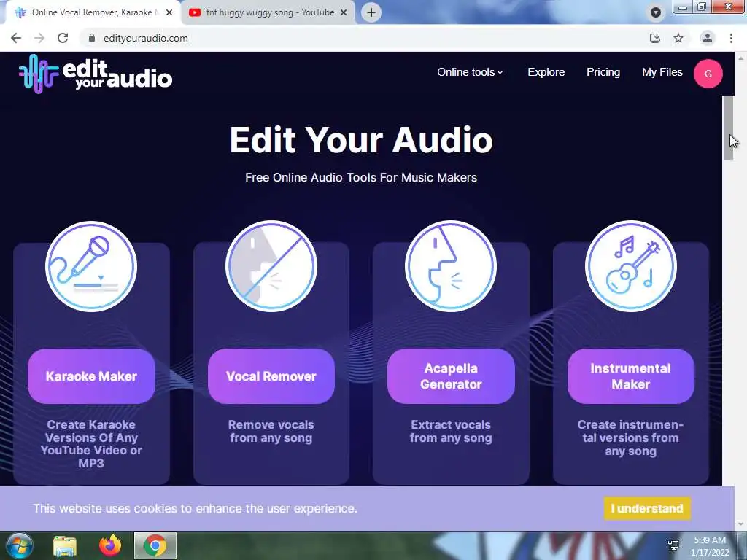
Task: Click 'Create Karaoke Versions Of Any YouTube' text
Action: coord(91,444)
